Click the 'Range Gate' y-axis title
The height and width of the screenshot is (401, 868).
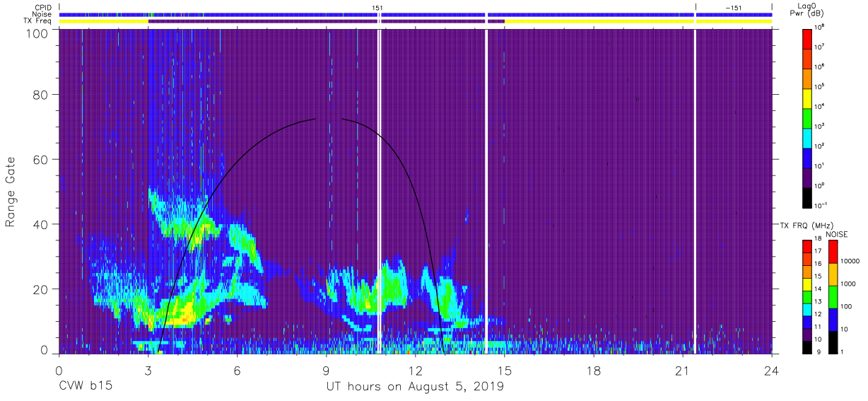(x=11, y=192)
